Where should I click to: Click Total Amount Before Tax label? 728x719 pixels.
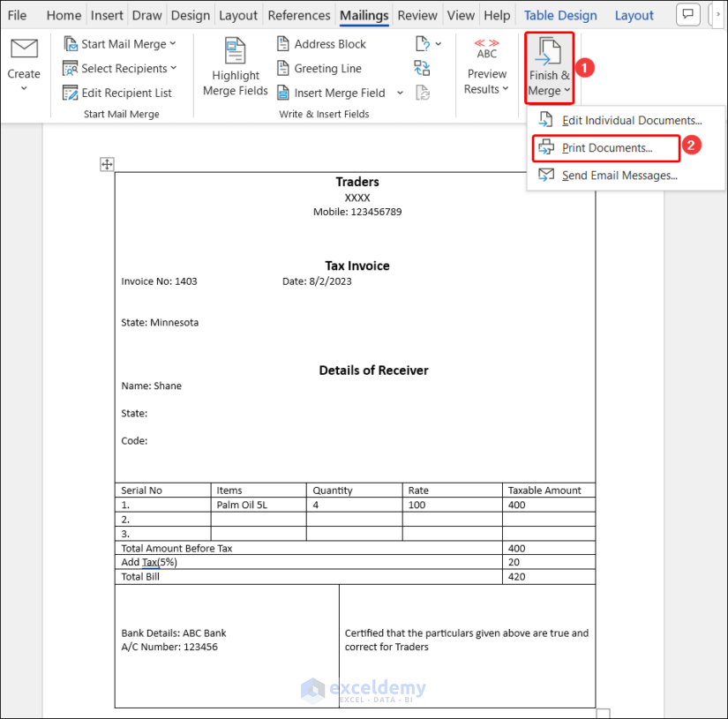[x=176, y=548]
